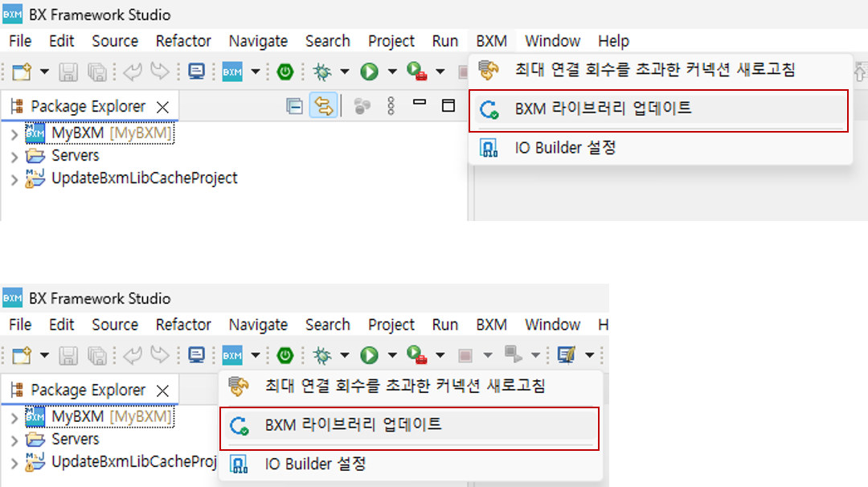
Task: Open the Refactor menu in the lower menu bar
Action: pyautogui.click(x=183, y=325)
